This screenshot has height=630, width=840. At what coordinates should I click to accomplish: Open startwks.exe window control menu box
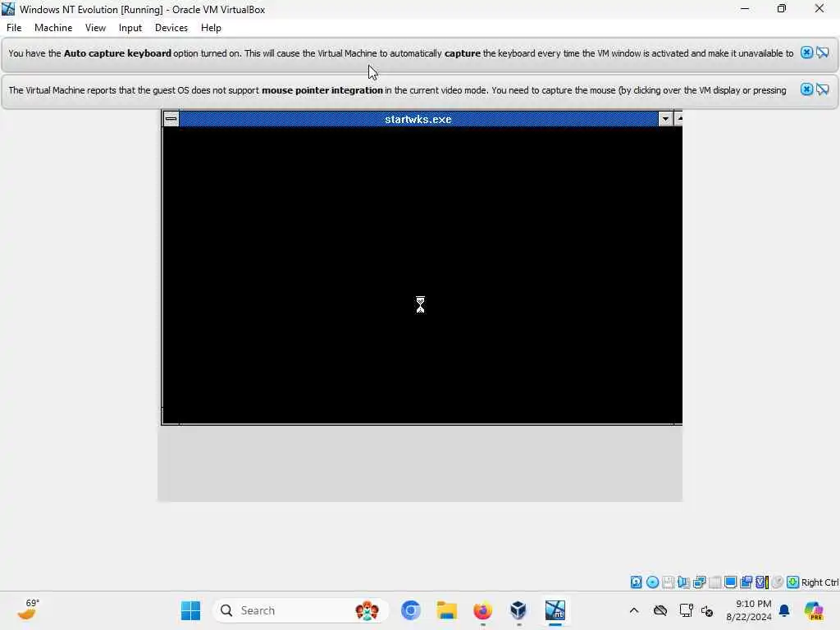pyautogui.click(x=171, y=119)
